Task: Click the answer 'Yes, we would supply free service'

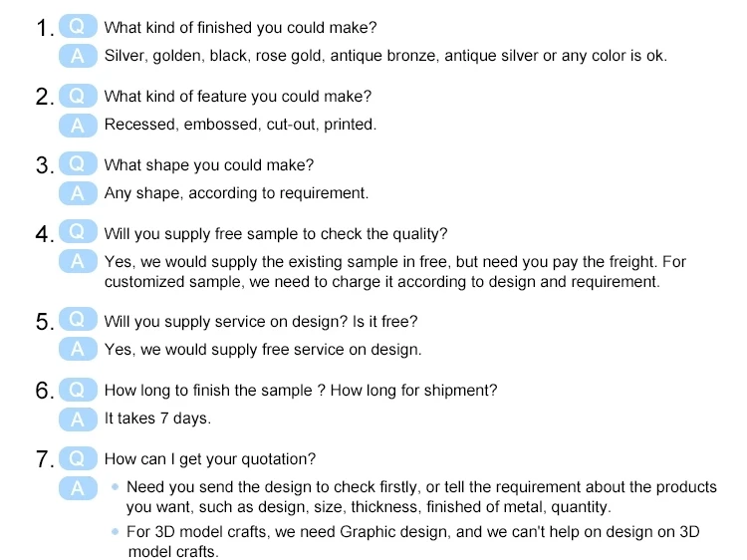Action: (x=263, y=350)
